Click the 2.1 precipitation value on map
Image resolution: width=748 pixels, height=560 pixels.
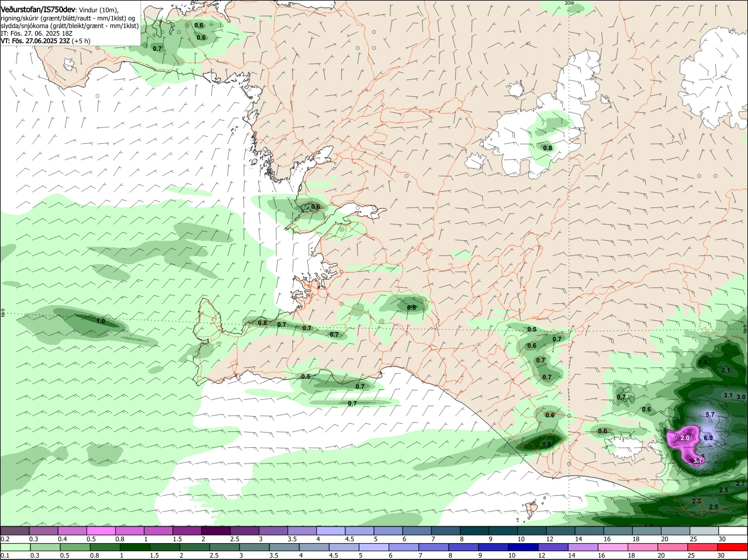726,370
